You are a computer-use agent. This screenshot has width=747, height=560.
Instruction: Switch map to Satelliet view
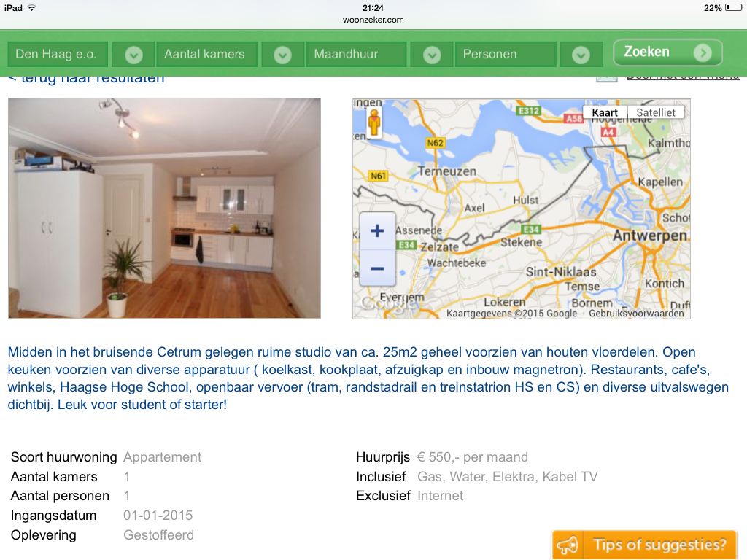pyautogui.click(x=656, y=112)
